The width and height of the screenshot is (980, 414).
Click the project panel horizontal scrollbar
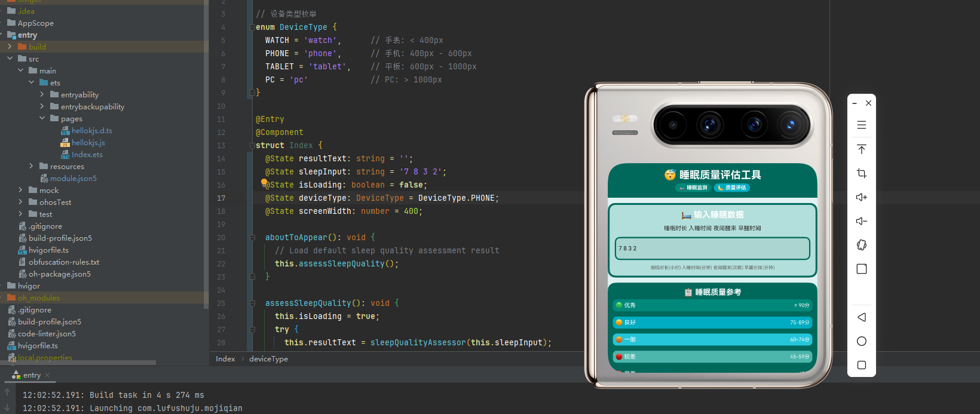pyautogui.click(x=78, y=363)
